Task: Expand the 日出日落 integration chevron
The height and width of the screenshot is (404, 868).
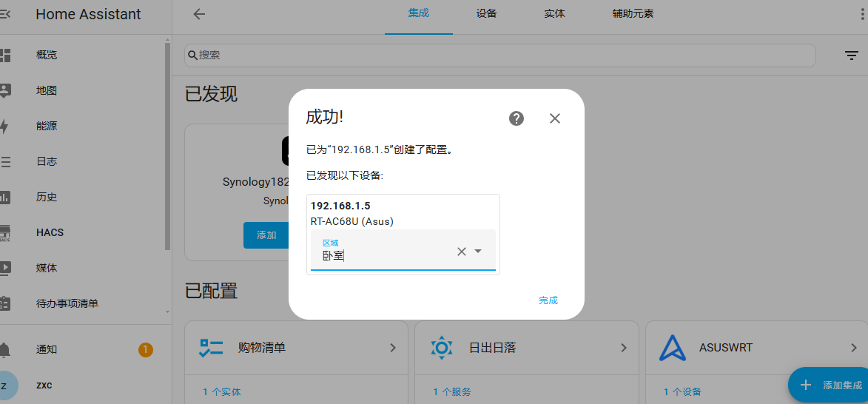Action: [623, 348]
